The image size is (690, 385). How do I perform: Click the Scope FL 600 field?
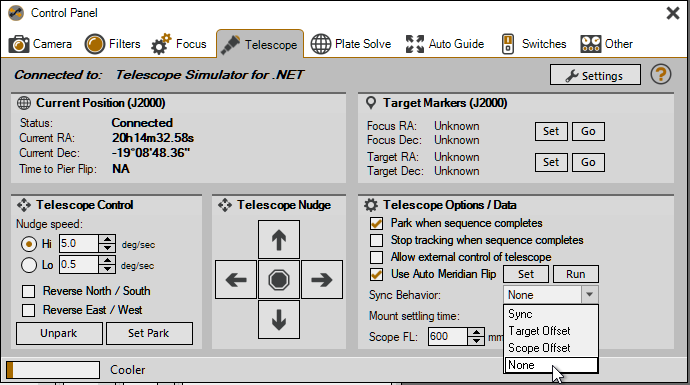point(448,337)
